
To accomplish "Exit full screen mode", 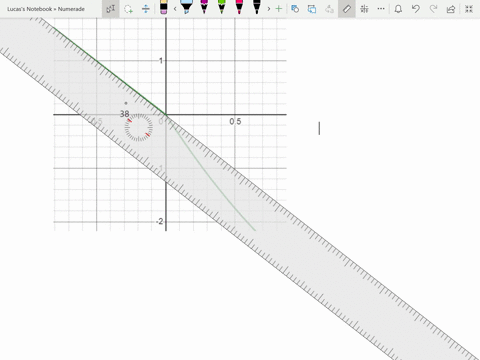I will 469,9.
